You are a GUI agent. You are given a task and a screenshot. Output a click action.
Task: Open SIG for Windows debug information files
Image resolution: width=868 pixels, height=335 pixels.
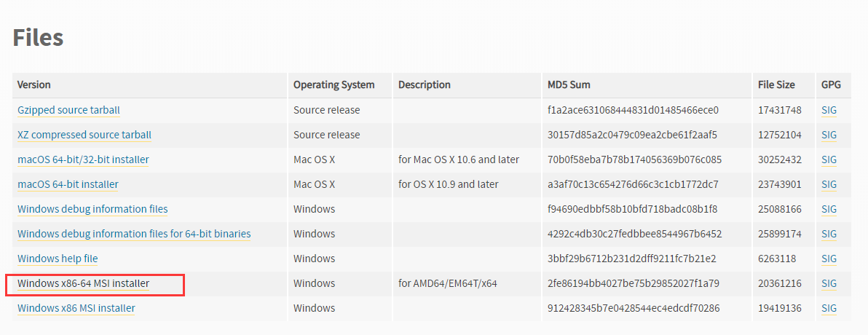pos(829,209)
